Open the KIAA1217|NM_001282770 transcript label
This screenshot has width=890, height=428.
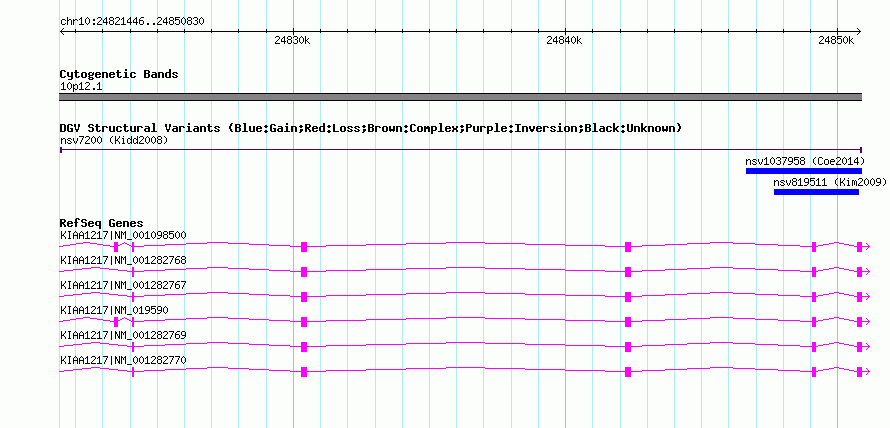123,360
